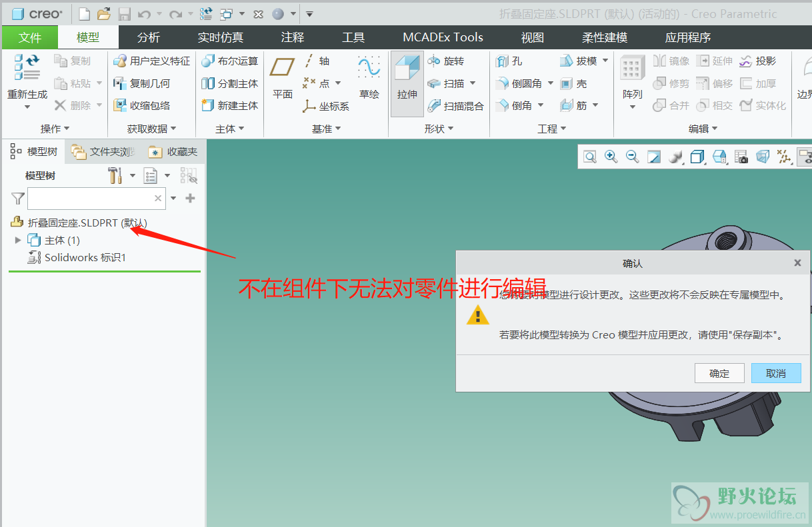Switch to the 实时仿真 ribbon tab
Screen dimensions: 812x527
pos(221,37)
